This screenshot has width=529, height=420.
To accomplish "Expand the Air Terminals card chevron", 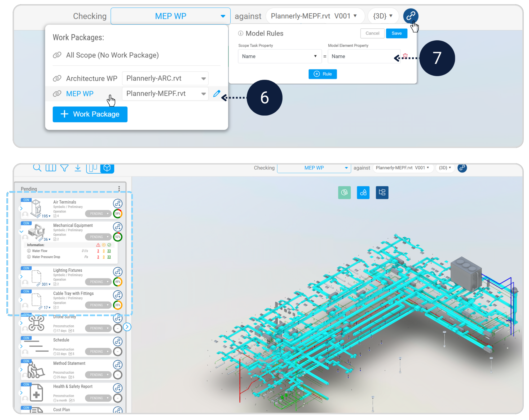I will [x=21, y=209].
